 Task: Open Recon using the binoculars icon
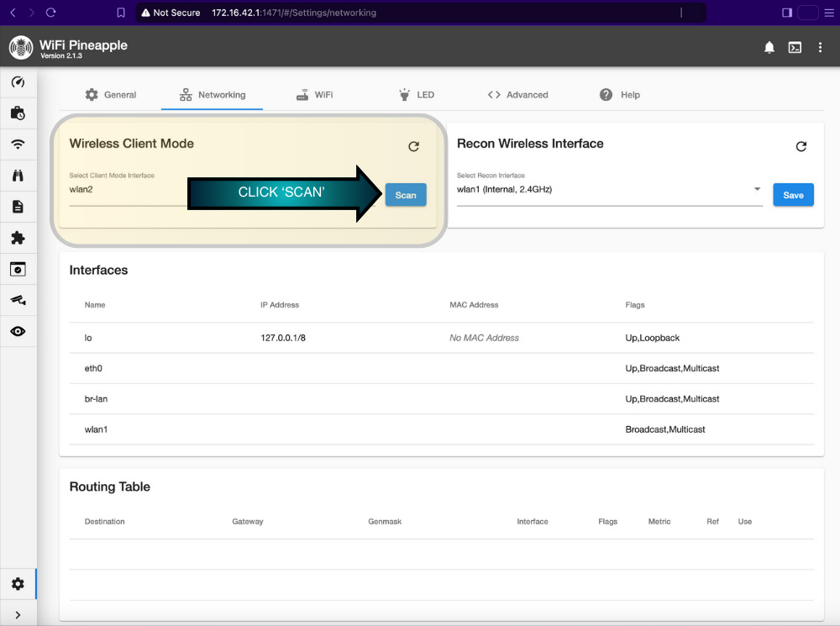pos(18,175)
